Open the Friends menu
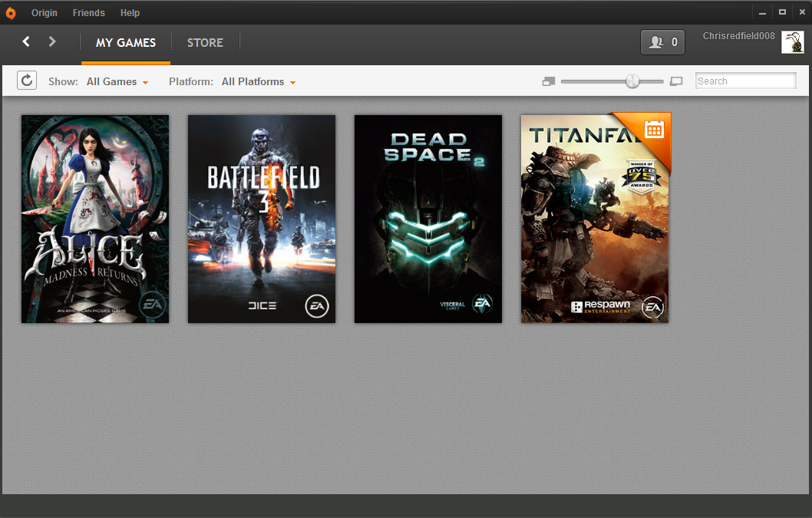 [x=88, y=13]
